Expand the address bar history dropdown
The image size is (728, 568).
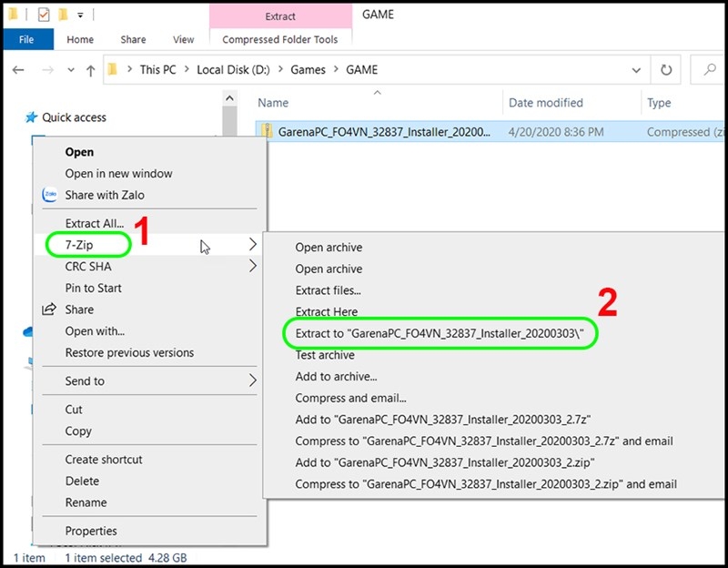[x=636, y=70]
